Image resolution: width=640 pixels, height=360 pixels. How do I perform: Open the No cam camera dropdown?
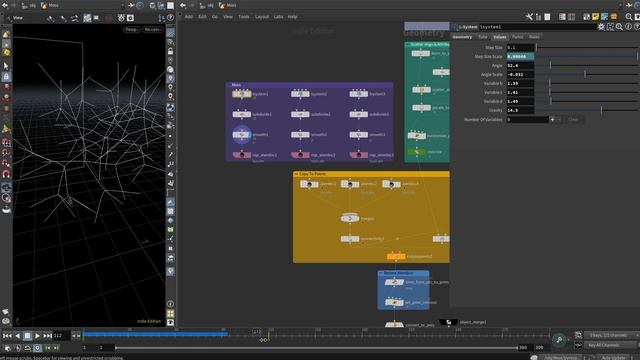pos(152,29)
